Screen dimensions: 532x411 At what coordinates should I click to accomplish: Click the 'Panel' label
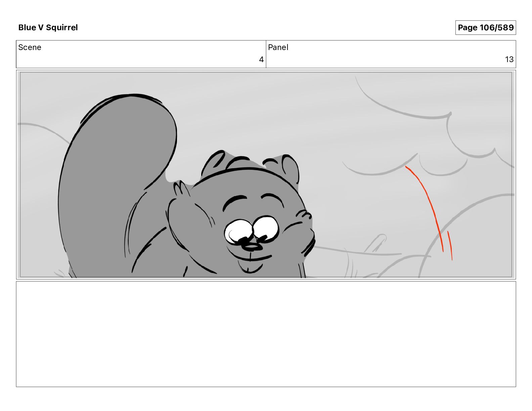pos(278,47)
